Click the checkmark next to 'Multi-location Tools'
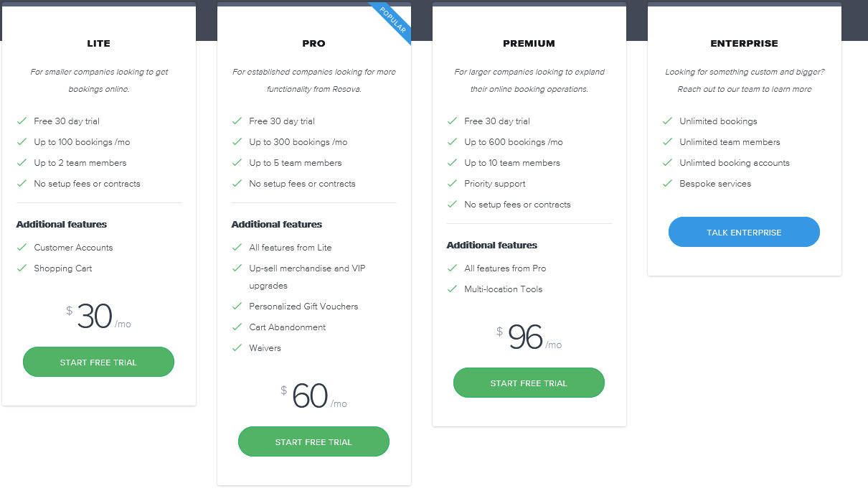The image size is (868, 491). pyautogui.click(x=453, y=289)
